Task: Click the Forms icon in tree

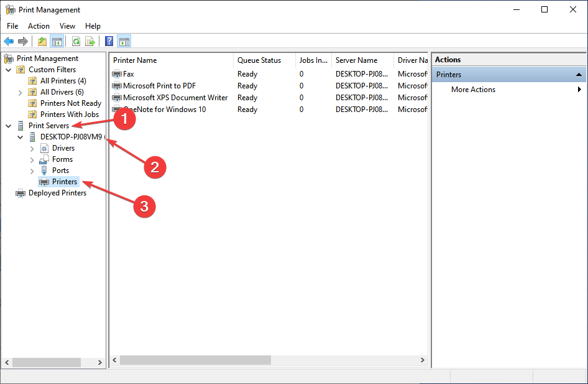Action: click(x=44, y=159)
